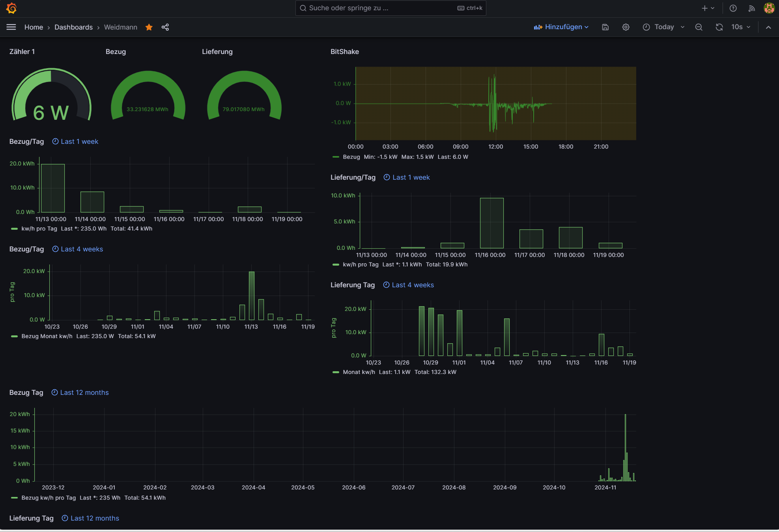779x532 pixels.
Task: Collapse the top toolbar with chevron
Action: pos(768,27)
